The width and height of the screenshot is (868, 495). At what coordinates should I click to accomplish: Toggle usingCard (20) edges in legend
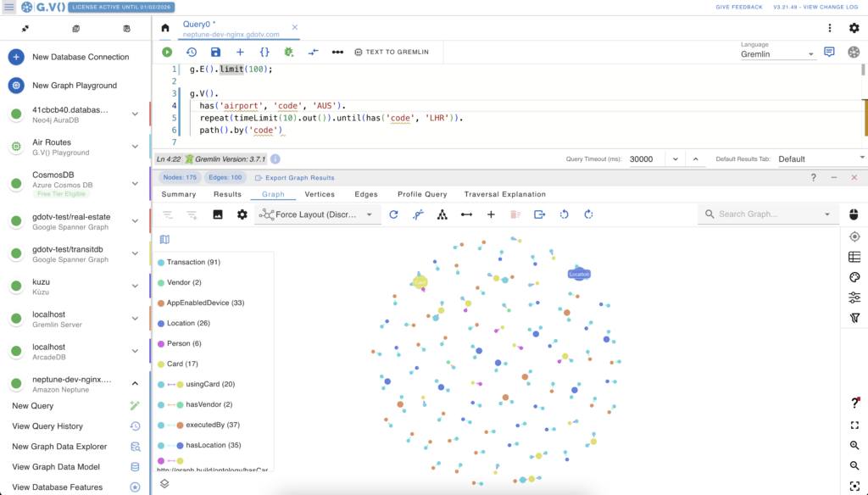(196, 384)
